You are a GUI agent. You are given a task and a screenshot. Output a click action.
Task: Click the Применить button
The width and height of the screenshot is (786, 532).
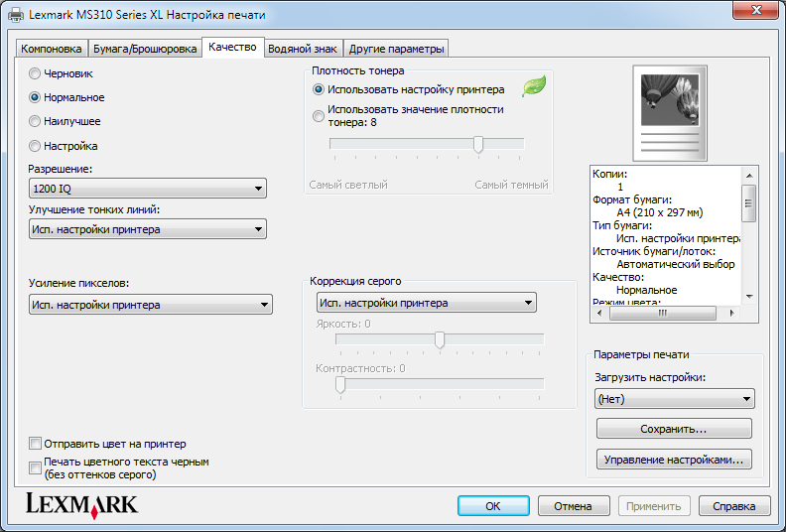[x=654, y=506]
